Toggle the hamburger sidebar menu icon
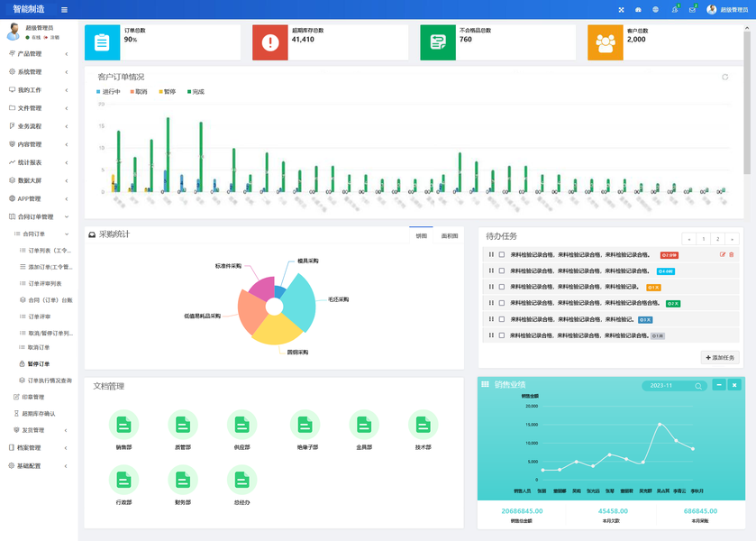This screenshot has height=541, width=756. pyautogui.click(x=64, y=10)
